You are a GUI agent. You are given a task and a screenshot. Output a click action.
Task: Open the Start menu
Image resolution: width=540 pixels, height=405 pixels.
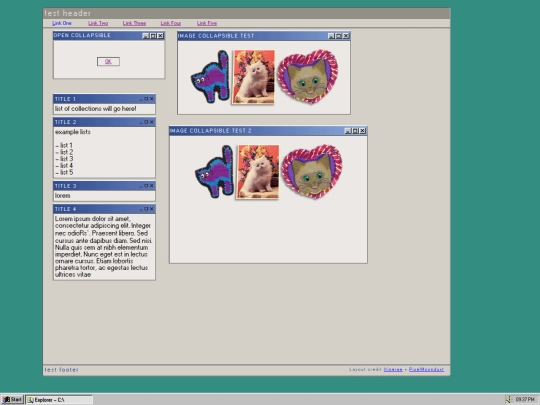coord(12,399)
